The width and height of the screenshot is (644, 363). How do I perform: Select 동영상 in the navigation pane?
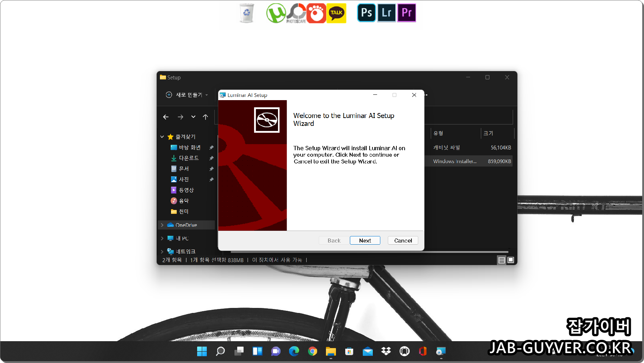tap(186, 190)
